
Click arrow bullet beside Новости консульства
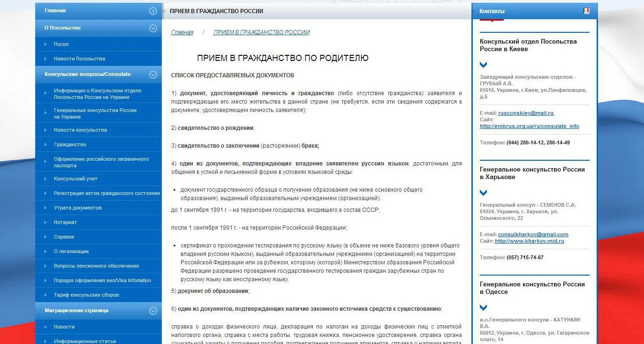[x=45, y=130]
